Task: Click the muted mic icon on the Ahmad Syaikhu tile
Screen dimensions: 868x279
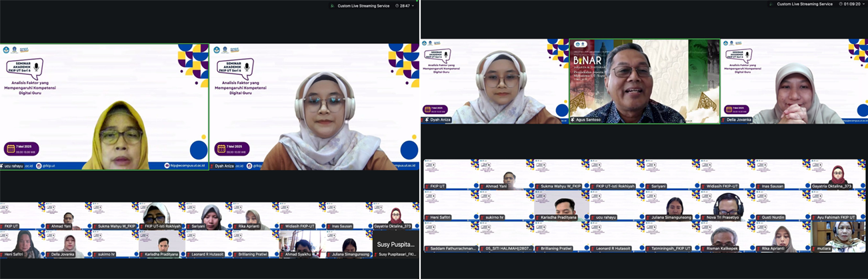Action: pos(283,255)
